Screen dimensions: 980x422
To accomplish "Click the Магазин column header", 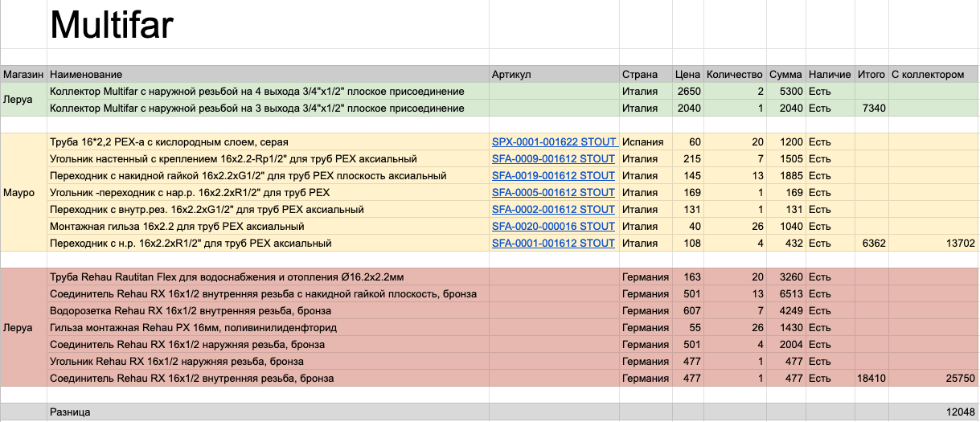I will click(23, 75).
